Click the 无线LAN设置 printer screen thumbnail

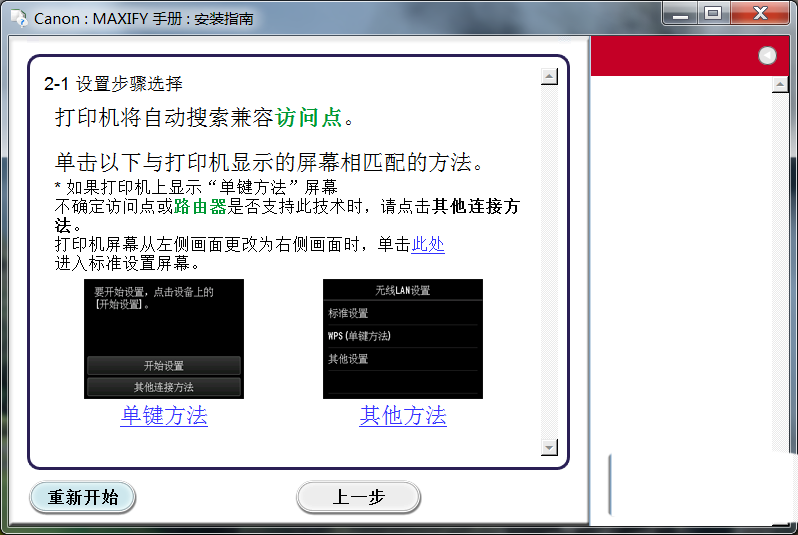tap(403, 339)
